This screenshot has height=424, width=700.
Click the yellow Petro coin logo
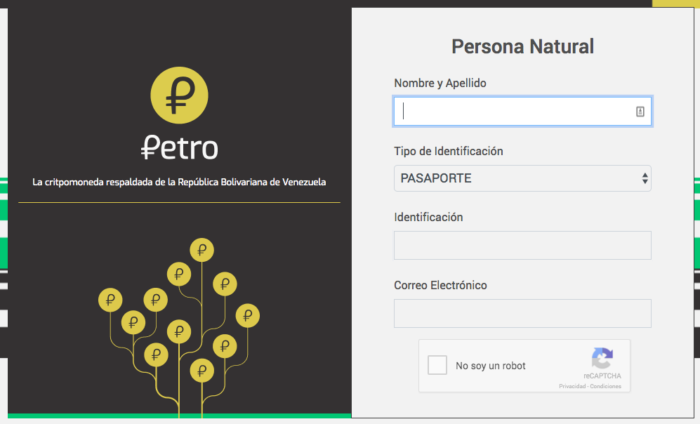coord(179,95)
